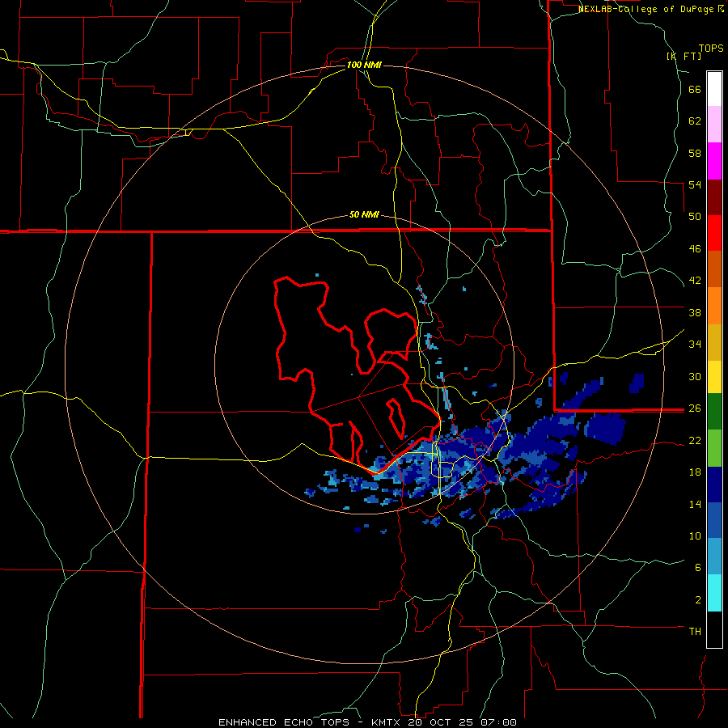Click the '07:00' timestamp text

[x=499, y=722]
